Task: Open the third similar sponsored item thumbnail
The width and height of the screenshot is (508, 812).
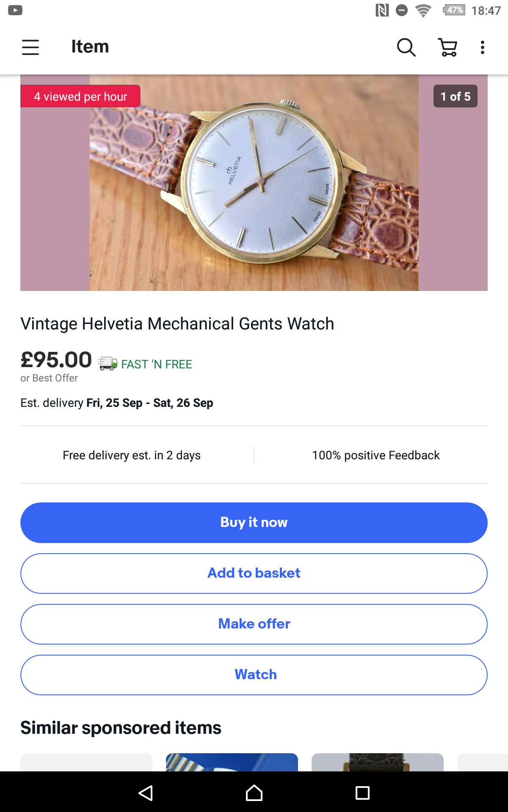Action: pyautogui.click(x=378, y=762)
